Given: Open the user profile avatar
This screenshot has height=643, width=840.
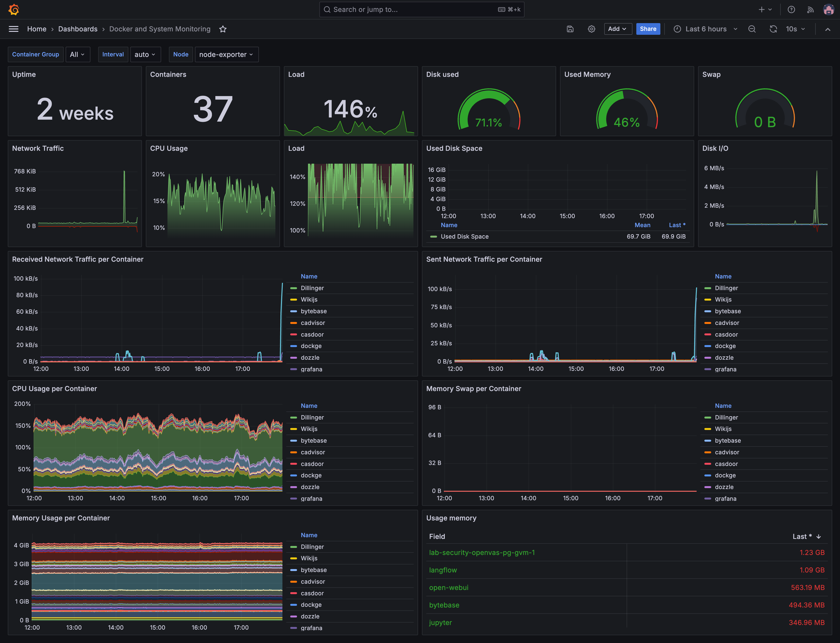Looking at the screenshot, I should point(829,9).
